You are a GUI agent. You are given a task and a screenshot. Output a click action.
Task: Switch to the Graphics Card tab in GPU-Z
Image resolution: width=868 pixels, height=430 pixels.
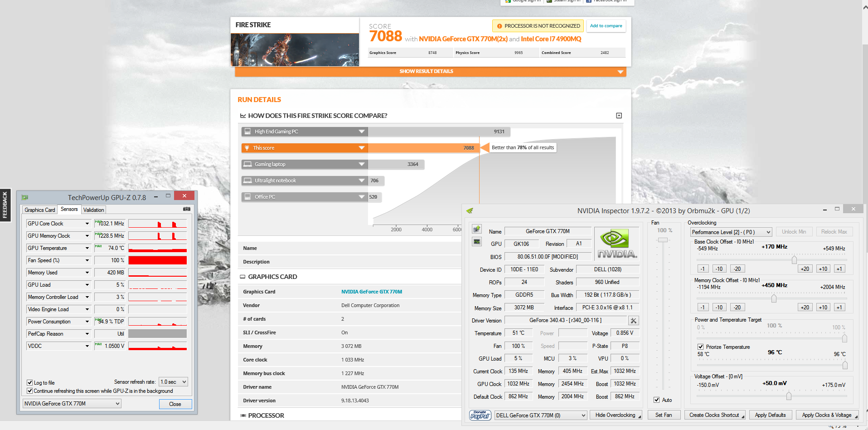click(x=40, y=210)
